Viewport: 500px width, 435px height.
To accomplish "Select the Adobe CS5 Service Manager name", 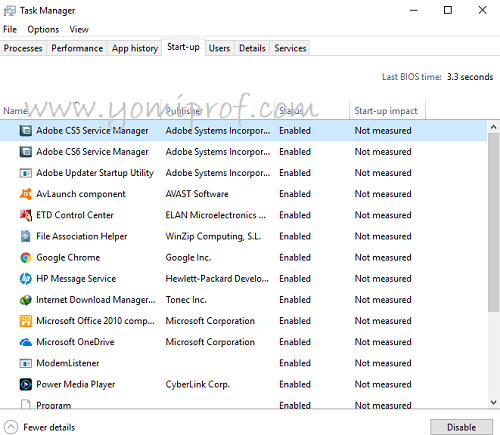I will pos(92,131).
